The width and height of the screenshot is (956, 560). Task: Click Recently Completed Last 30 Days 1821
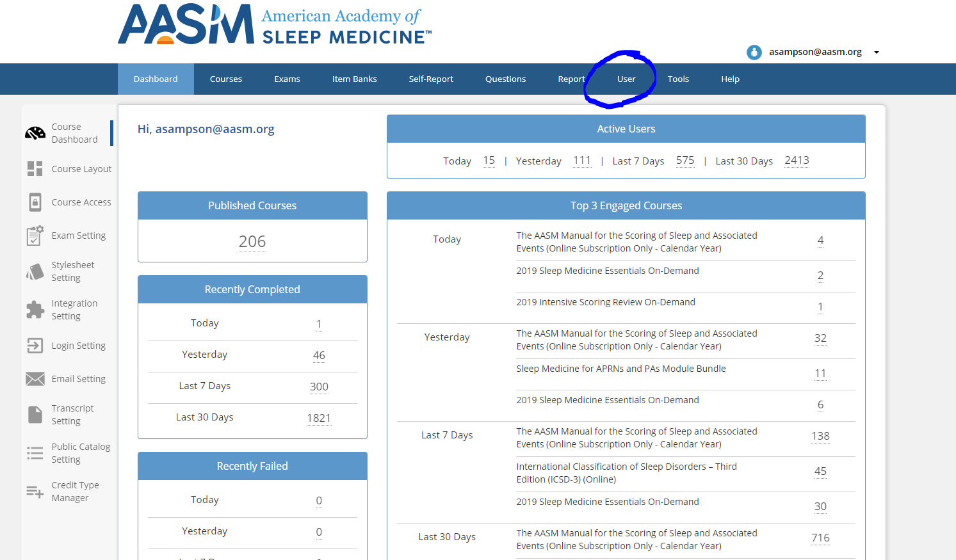click(319, 418)
